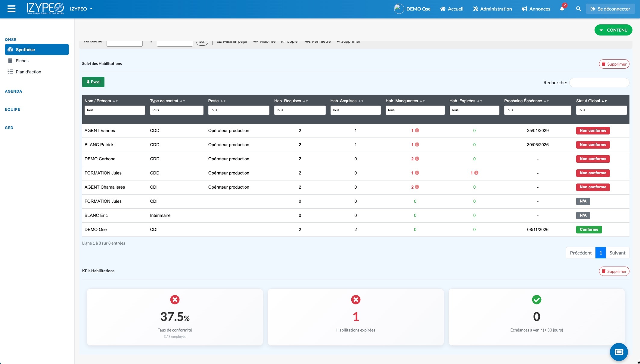
Task: Click the DEMO Qse user avatar
Action: point(399,9)
